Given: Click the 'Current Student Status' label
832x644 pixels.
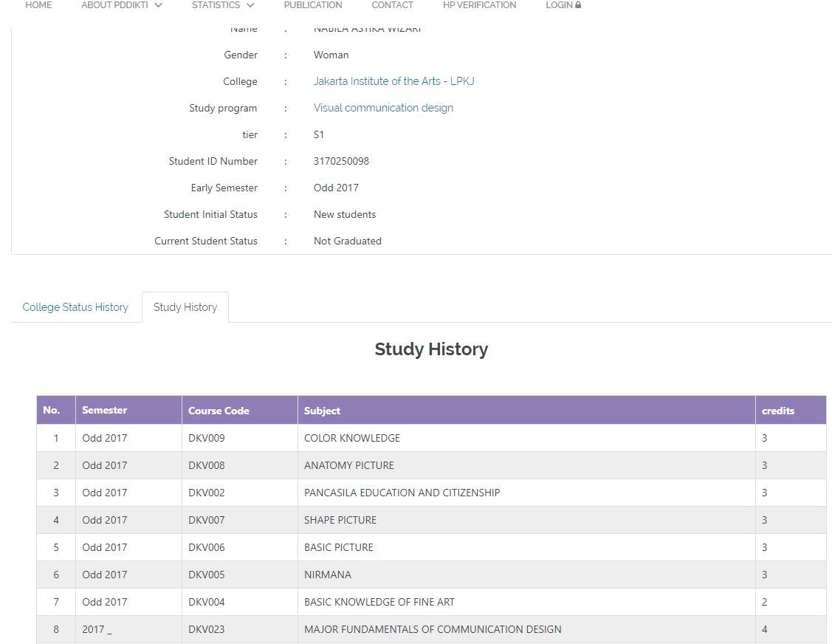Looking at the screenshot, I should [x=206, y=241].
